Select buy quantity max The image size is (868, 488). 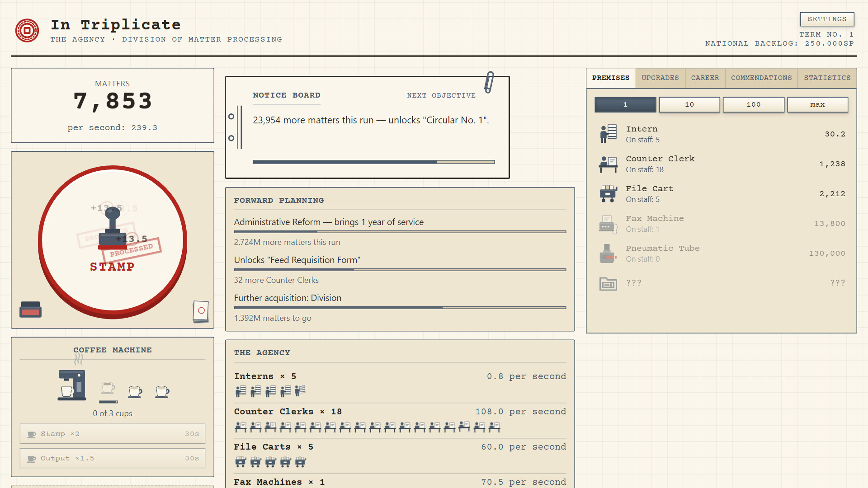point(817,104)
